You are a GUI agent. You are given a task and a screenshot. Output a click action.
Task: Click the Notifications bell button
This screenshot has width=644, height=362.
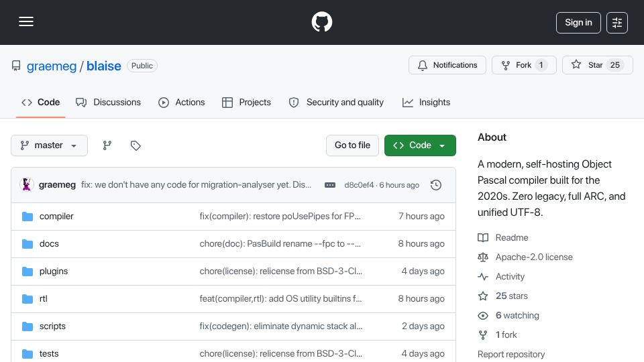pos(447,65)
